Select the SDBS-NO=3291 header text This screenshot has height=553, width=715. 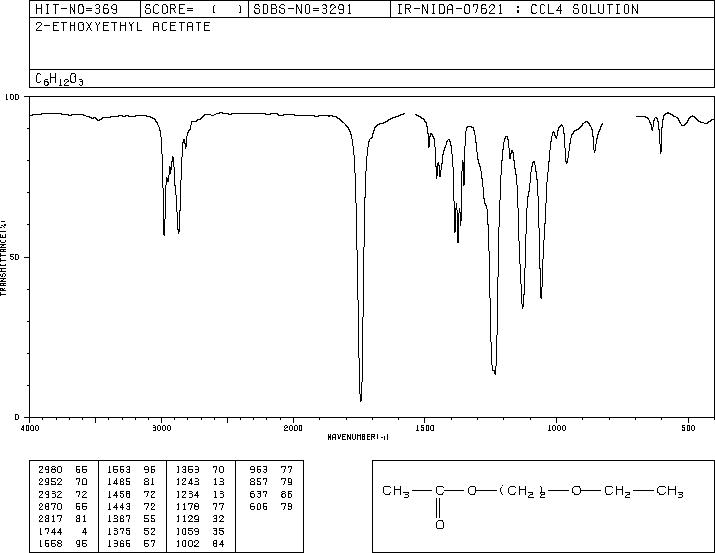pyautogui.click(x=303, y=9)
